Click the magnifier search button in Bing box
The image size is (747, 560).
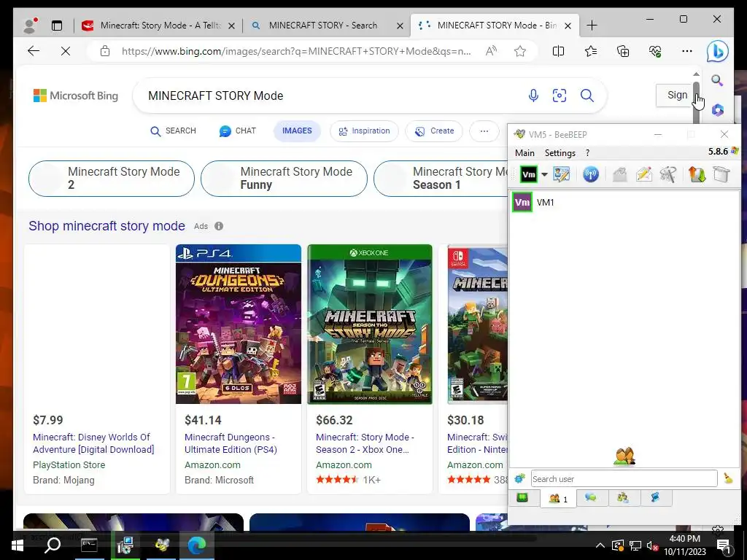(x=587, y=96)
